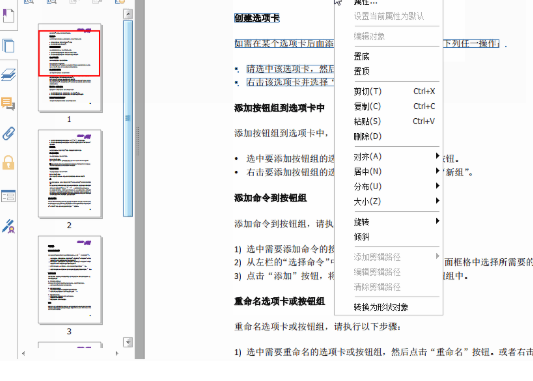Image resolution: width=533 pixels, height=381 pixels.
Task: Click step 1) 选中需要添加命令的
Action: click(x=285, y=249)
